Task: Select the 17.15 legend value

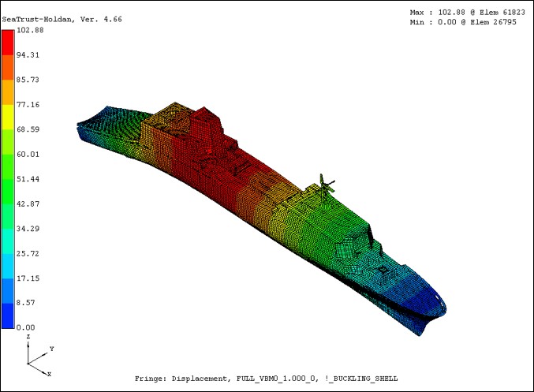Action: tap(28, 278)
